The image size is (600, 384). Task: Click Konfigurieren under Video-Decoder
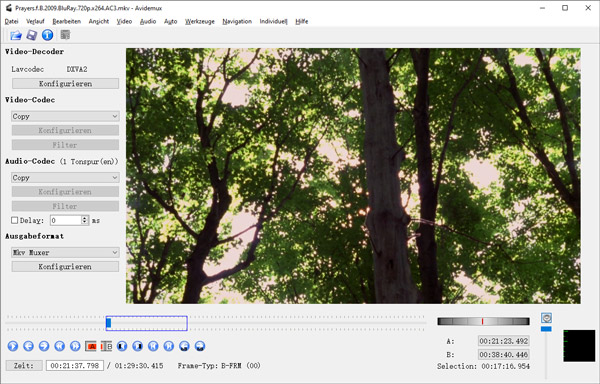[65, 84]
